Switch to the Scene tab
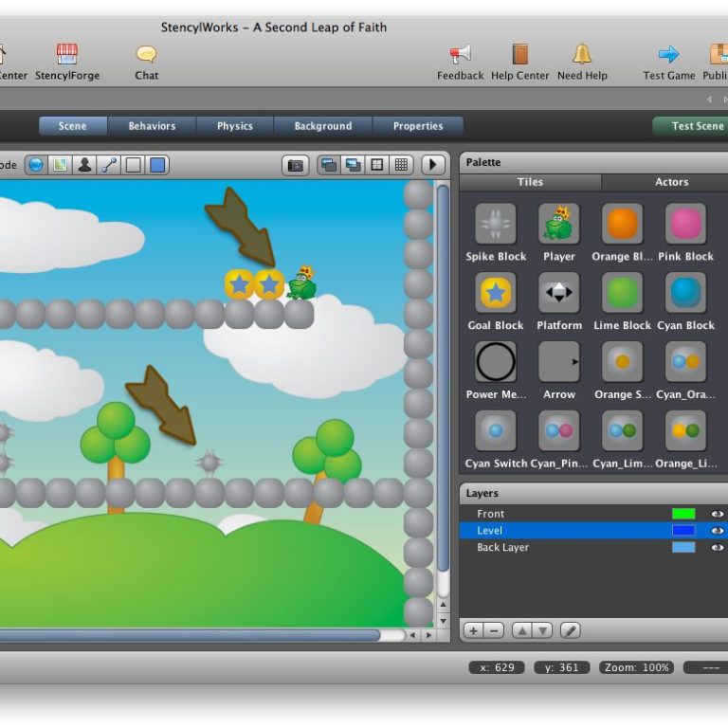The image size is (728, 728). (x=73, y=126)
